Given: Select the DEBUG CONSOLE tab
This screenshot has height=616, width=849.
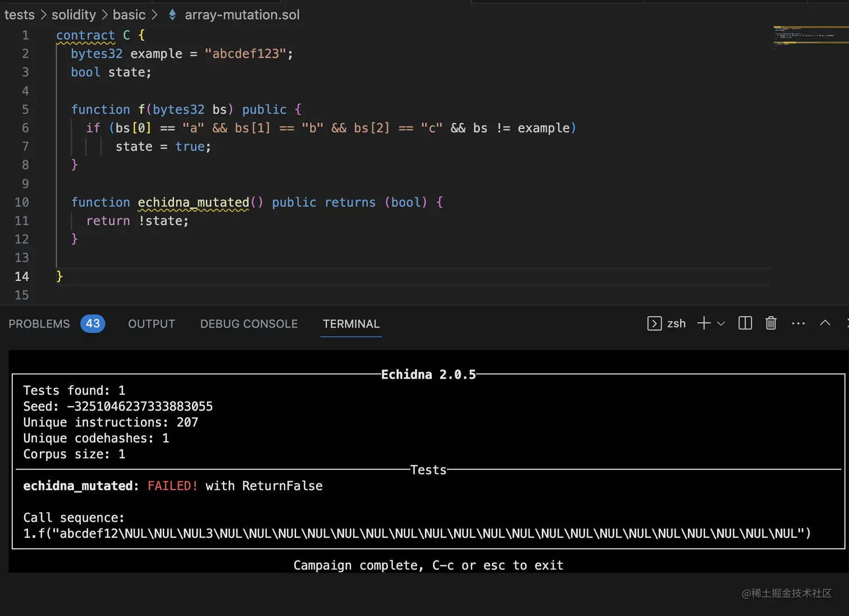Looking at the screenshot, I should 249,324.
